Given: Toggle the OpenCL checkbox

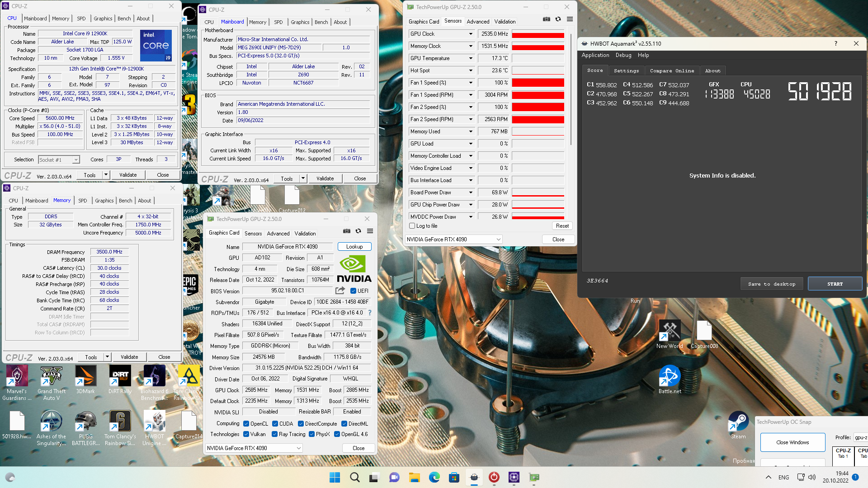Looking at the screenshot, I should (x=246, y=424).
